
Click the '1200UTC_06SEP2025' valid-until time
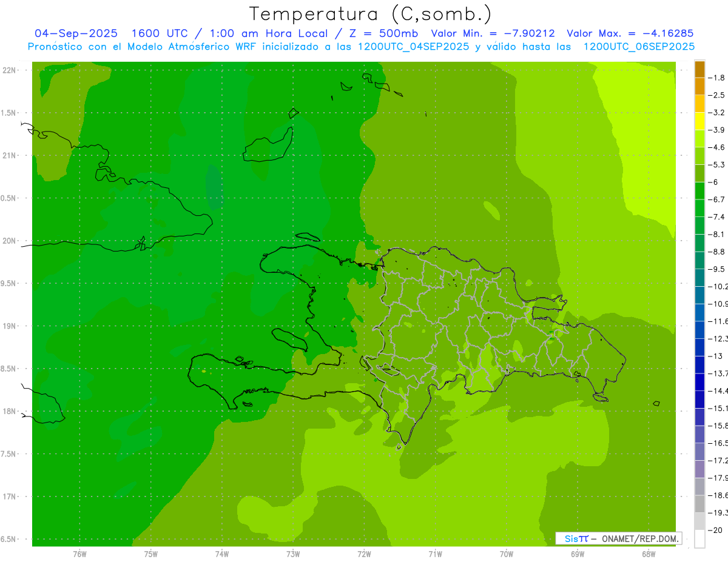pos(639,47)
